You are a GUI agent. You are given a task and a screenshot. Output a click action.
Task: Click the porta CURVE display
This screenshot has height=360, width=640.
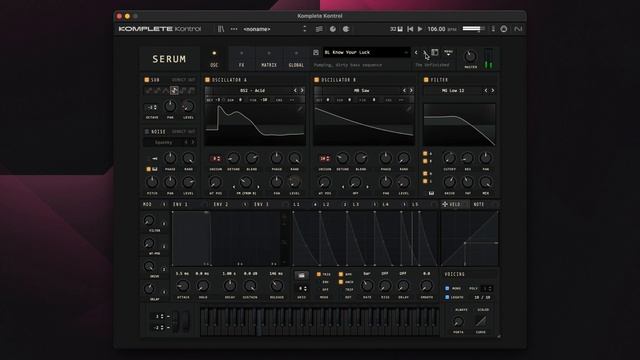481,321
